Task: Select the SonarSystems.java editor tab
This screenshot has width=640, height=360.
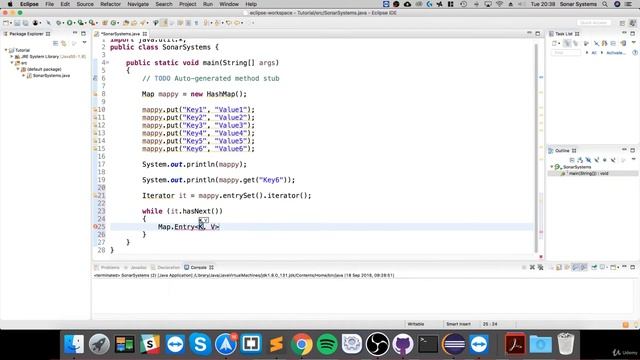Action: point(120,34)
